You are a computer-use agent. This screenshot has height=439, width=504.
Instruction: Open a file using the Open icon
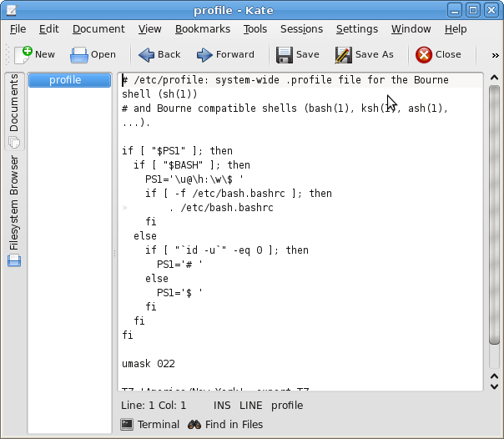coord(80,55)
